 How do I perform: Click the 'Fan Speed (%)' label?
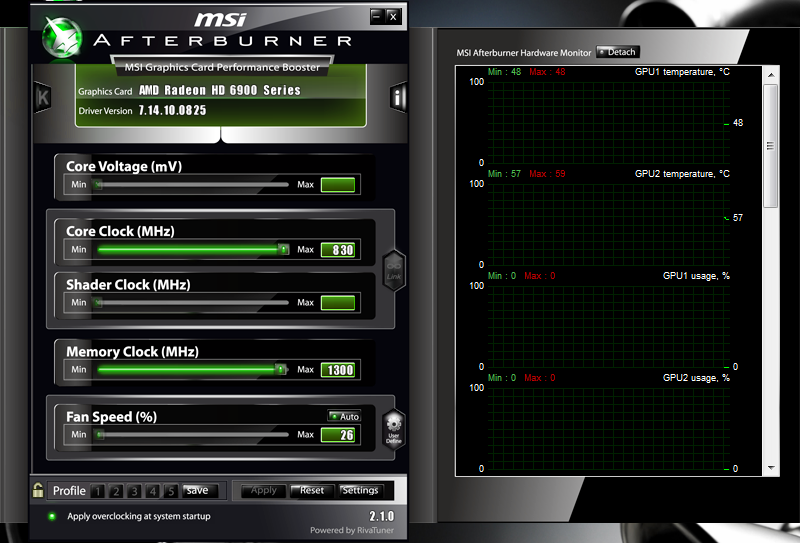click(111, 417)
